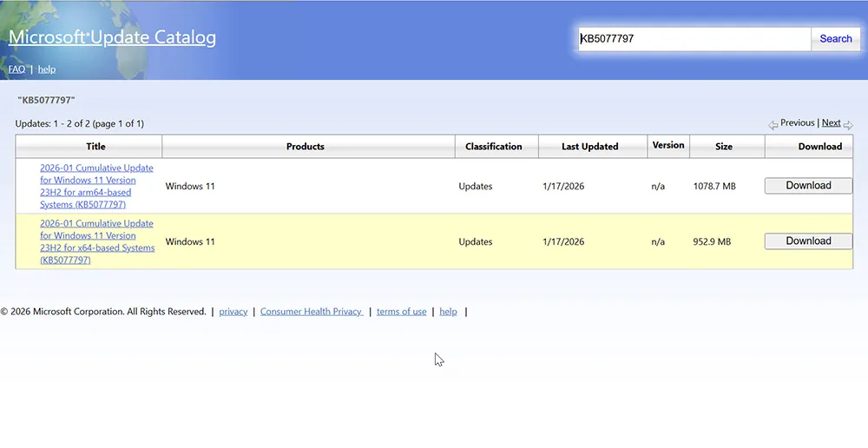Sort by the Size column header
This screenshot has width=868, height=448.
724,146
